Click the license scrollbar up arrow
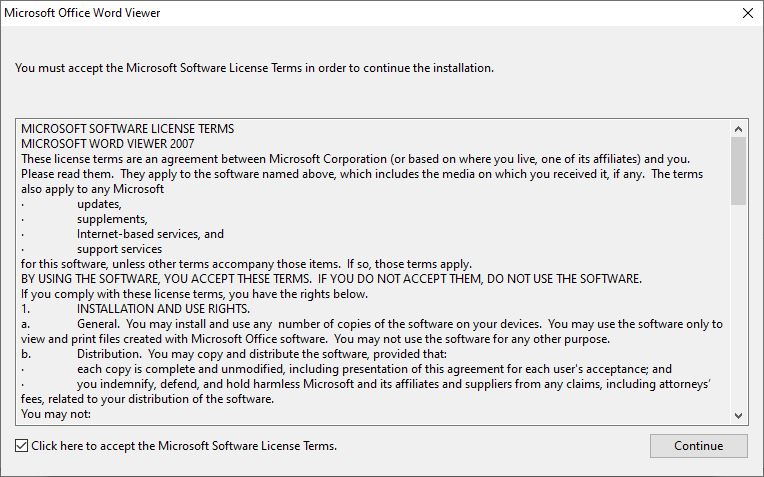This screenshot has width=764, height=477. (738, 129)
